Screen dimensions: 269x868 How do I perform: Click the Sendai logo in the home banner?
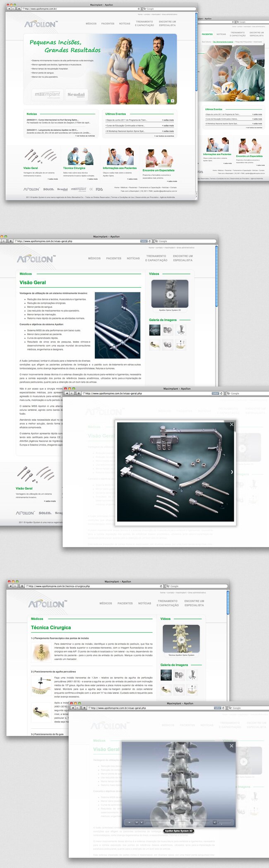pyautogui.click(x=76, y=94)
